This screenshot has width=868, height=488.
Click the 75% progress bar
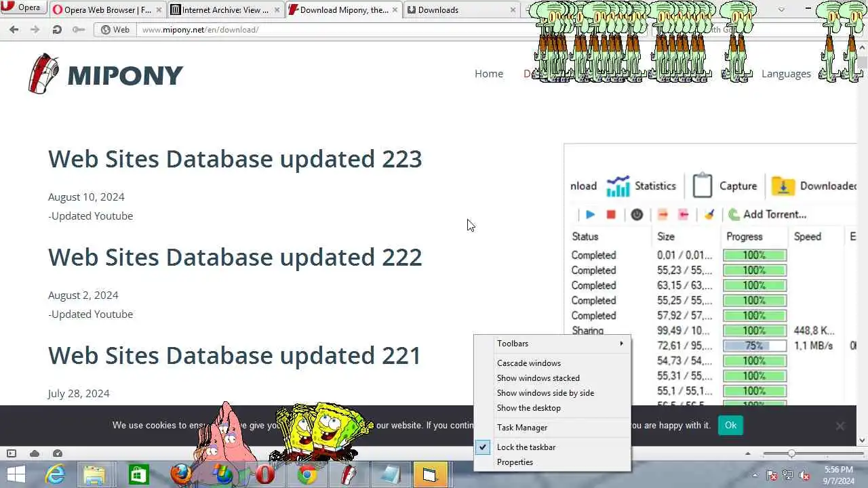[x=755, y=346]
